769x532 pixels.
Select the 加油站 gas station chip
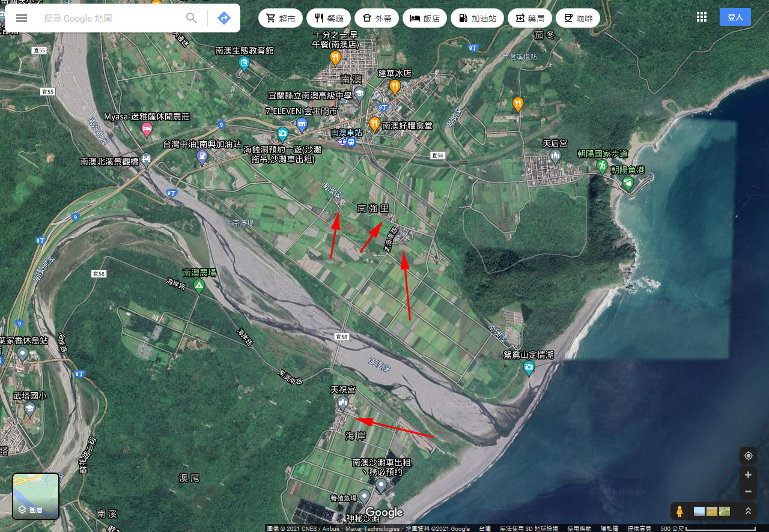tap(477, 18)
